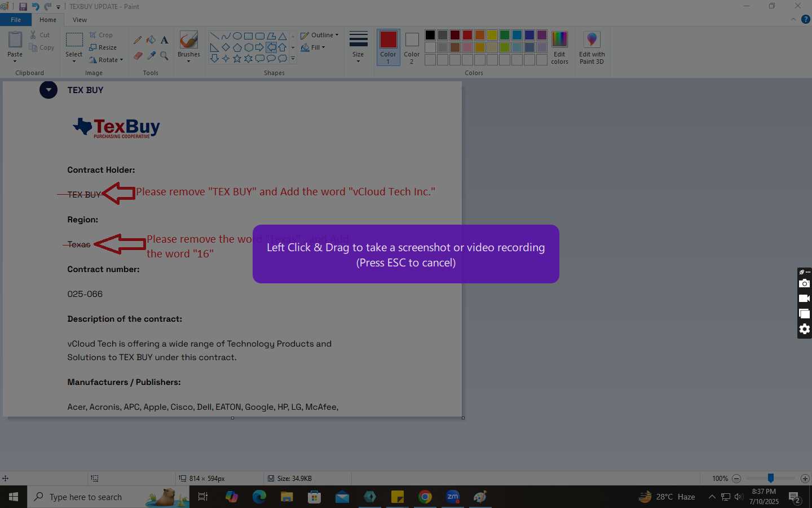
Task: Click the Redo icon in title bar
Action: [x=47, y=7]
